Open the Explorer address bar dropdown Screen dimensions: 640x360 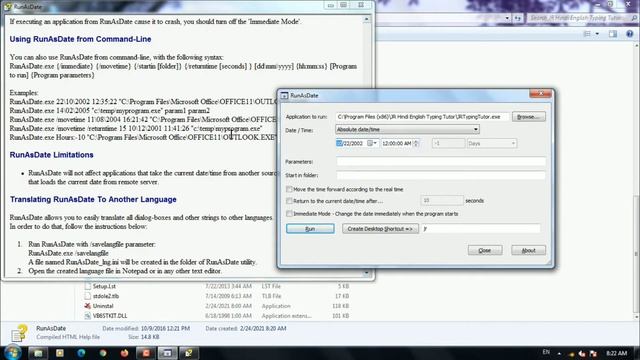[x=507, y=18]
